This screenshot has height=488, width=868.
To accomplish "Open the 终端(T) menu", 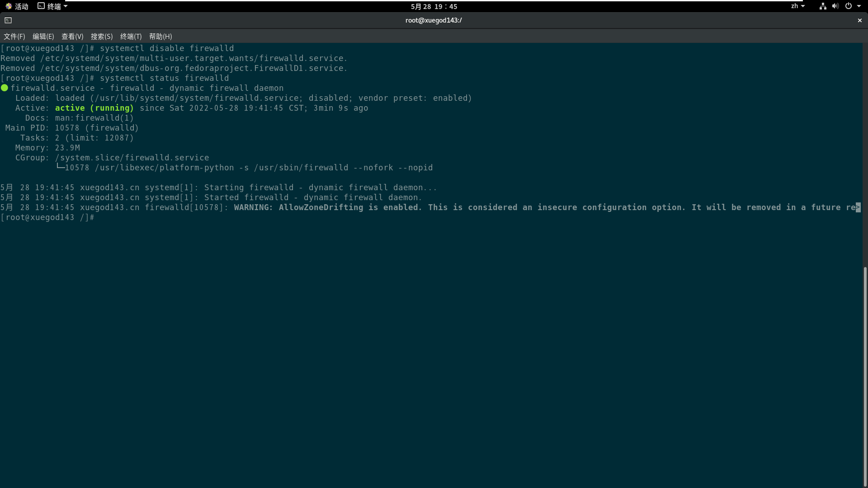I will 131,37.
